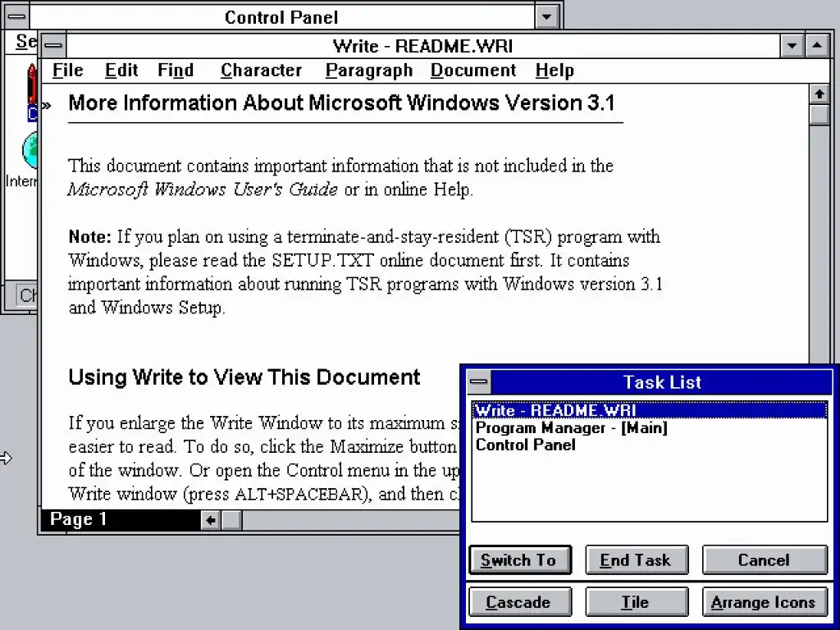Click the Write vertical scroll thumb
The image size is (840, 630).
point(819,115)
